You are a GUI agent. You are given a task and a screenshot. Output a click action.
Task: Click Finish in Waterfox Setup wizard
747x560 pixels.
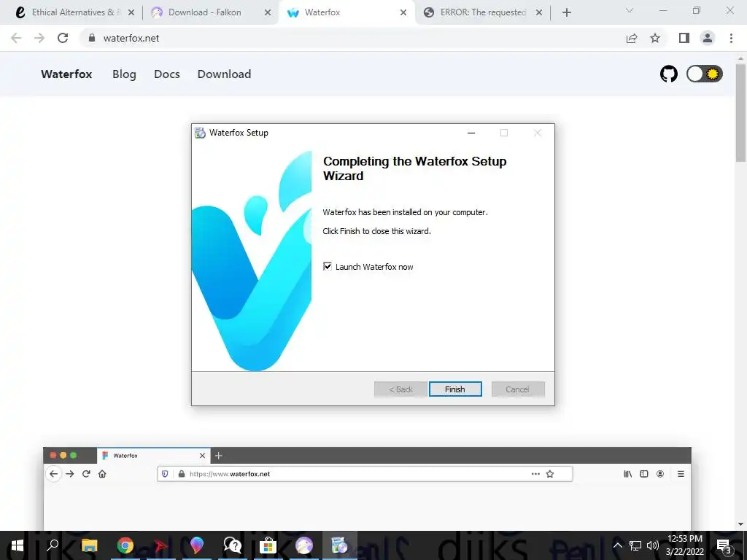[x=455, y=389]
